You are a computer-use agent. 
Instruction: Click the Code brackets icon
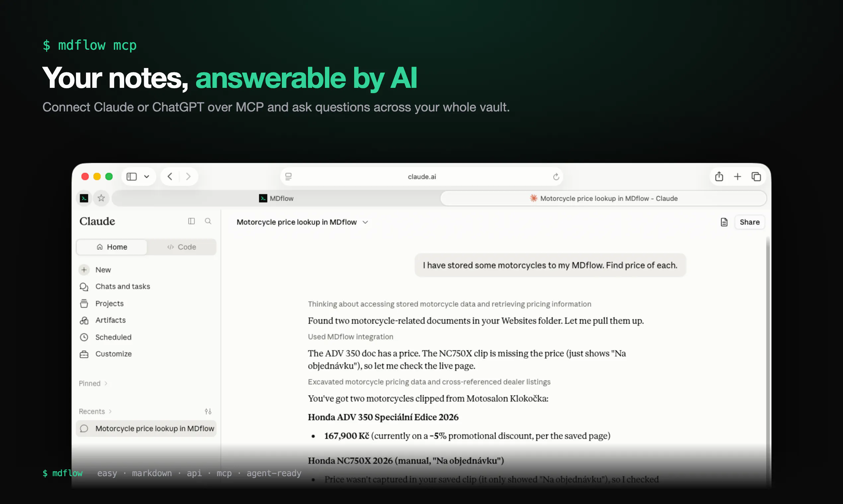171,247
